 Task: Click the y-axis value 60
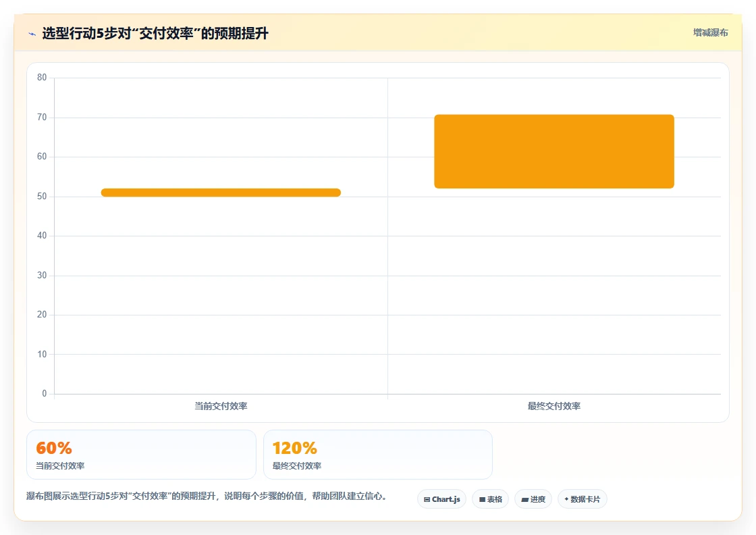(x=42, y=157)
